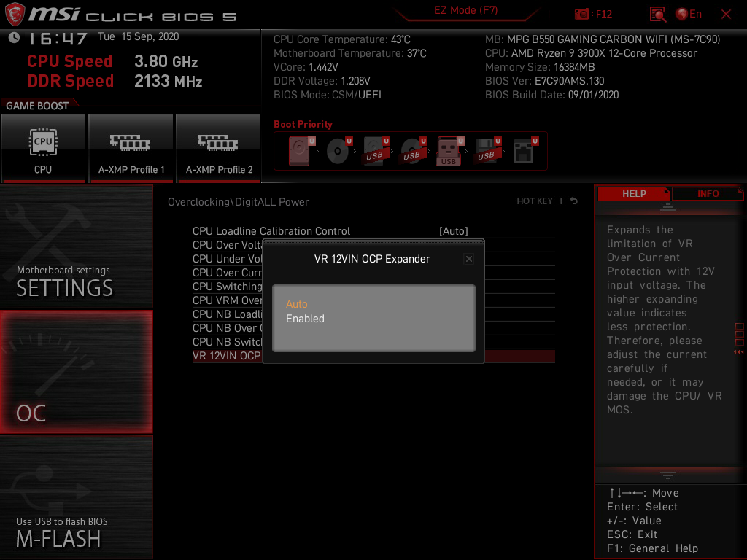Select the USB hard disk boot device icon
This screenshot has height=560, width=747.
376,151
